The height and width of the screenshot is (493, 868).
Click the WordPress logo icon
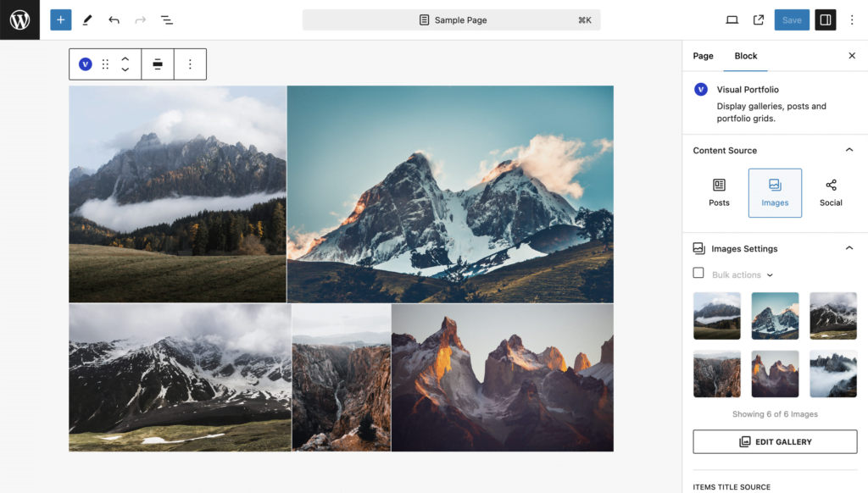tap(20, 20)
